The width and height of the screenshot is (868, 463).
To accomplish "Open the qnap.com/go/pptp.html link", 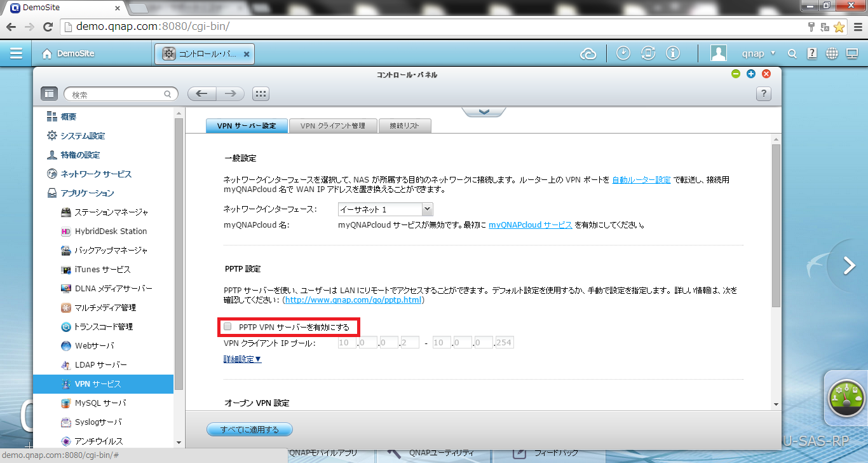I will 353,300.
